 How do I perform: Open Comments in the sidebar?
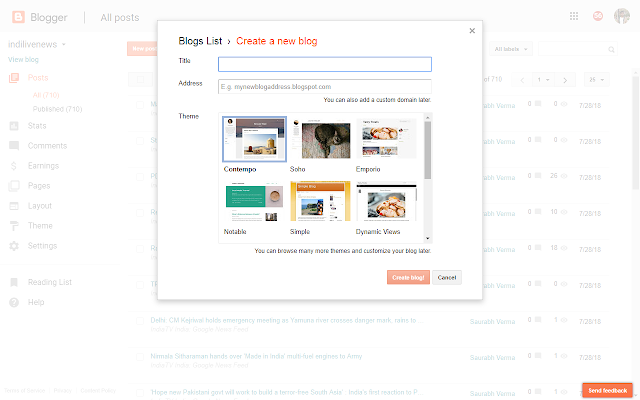[47, 146]
